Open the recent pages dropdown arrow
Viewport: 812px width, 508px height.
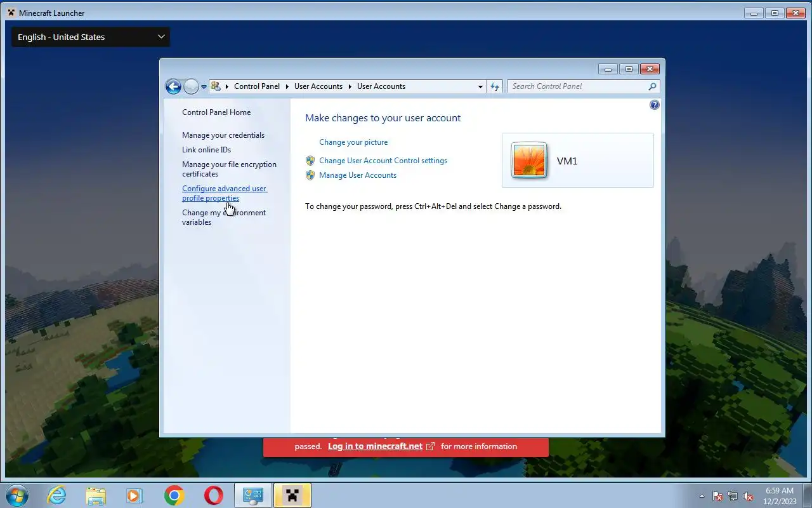204,87
